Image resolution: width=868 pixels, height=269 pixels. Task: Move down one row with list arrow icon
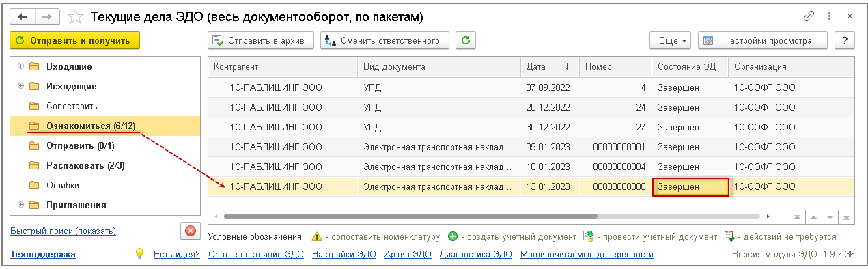pyautogui.click(x=830, y=216)
